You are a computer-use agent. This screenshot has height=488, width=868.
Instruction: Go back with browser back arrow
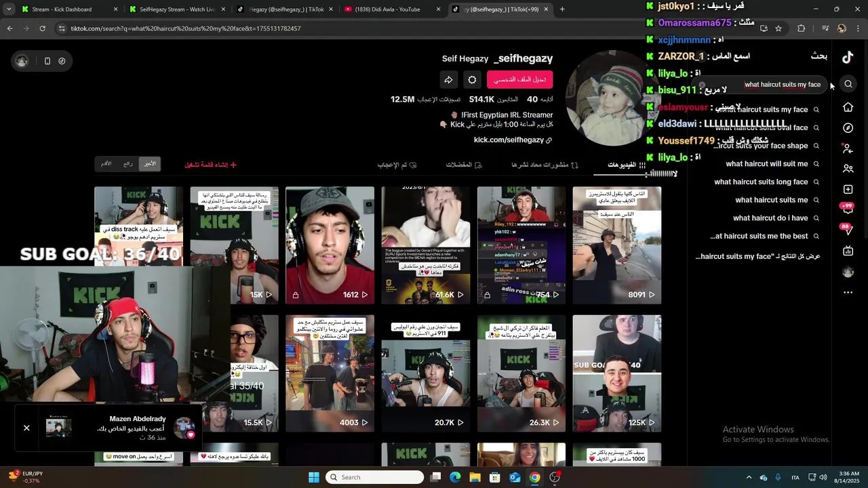(x=9, y=28)
